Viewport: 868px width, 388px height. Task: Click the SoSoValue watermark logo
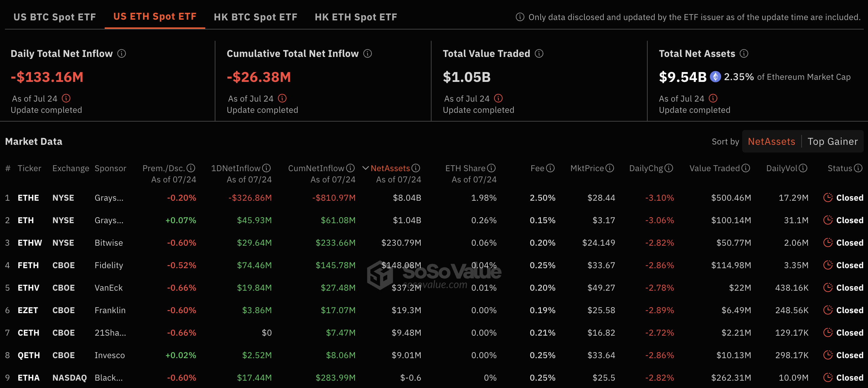pos(380,275)
